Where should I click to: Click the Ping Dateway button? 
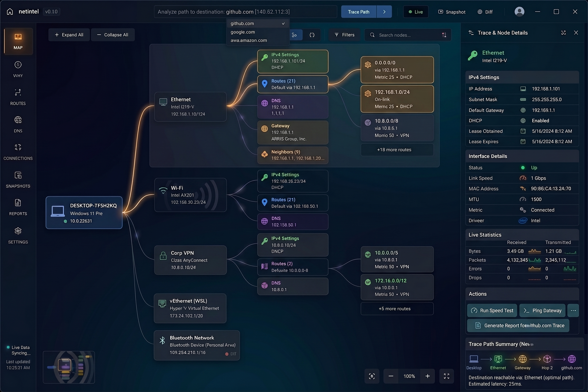coord(542,310)
